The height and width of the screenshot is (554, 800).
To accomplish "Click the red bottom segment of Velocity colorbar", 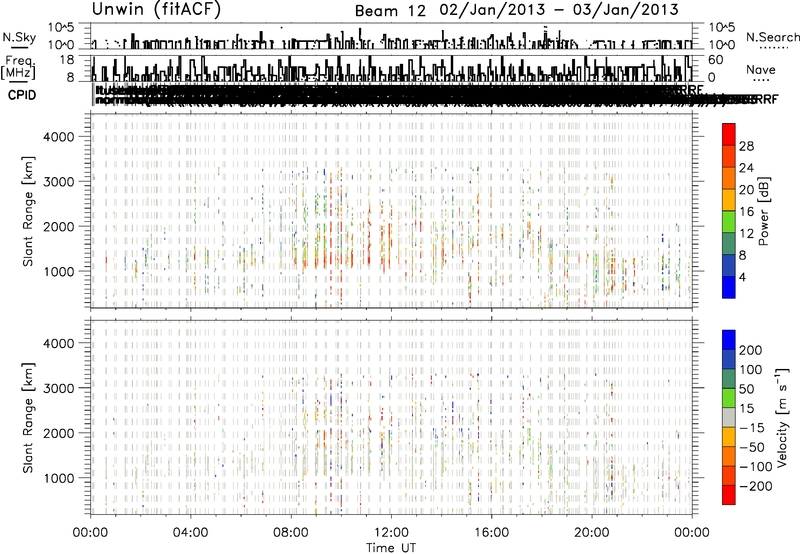I will 729,495.
